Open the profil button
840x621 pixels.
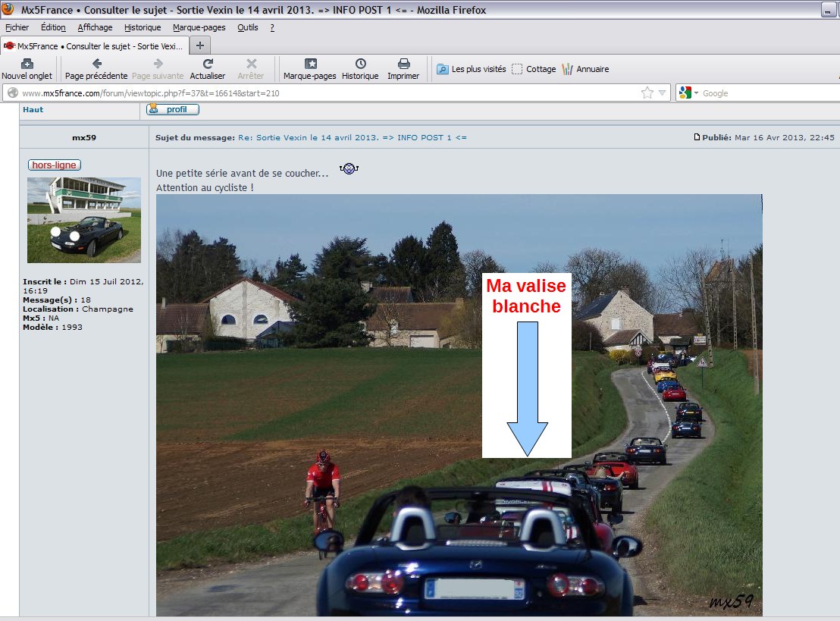click(x=173, y=109)
